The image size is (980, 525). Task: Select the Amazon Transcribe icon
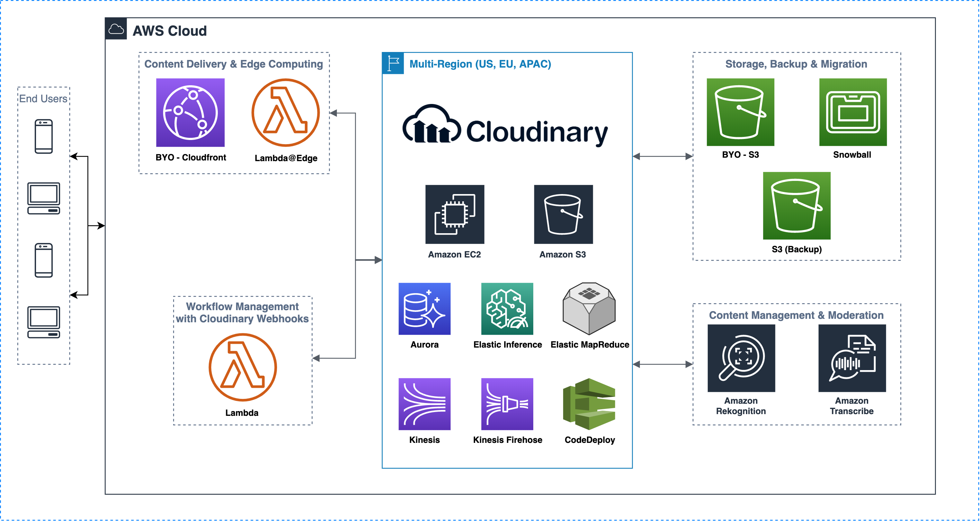852,358
